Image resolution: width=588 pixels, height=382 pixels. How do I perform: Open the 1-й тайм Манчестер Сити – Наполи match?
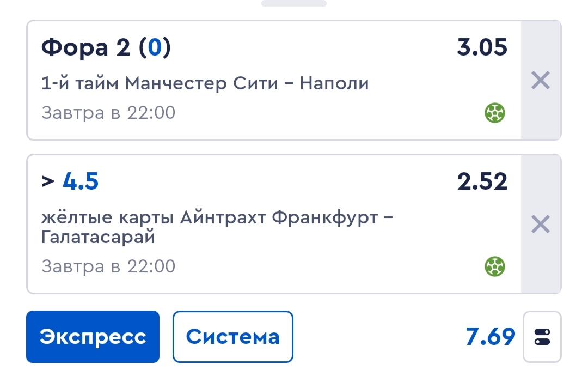click(205, 83)
